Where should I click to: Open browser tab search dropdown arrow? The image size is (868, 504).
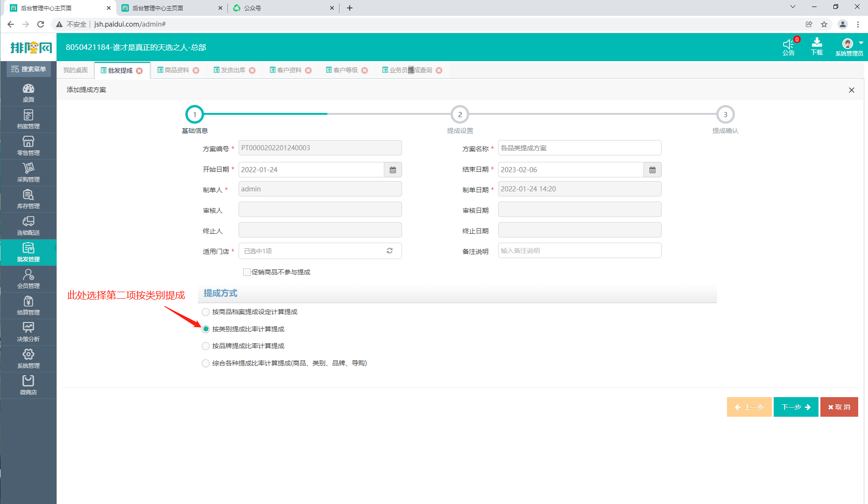click(x=792, y=7)
